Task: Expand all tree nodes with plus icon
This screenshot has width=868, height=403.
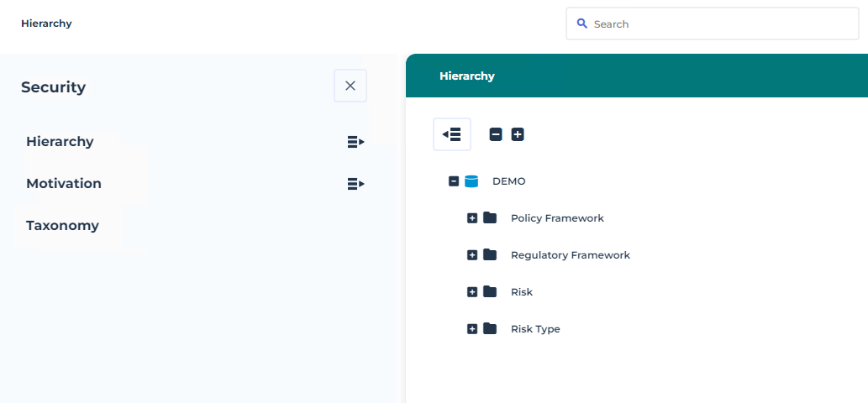Action: (x=518, y=134)
